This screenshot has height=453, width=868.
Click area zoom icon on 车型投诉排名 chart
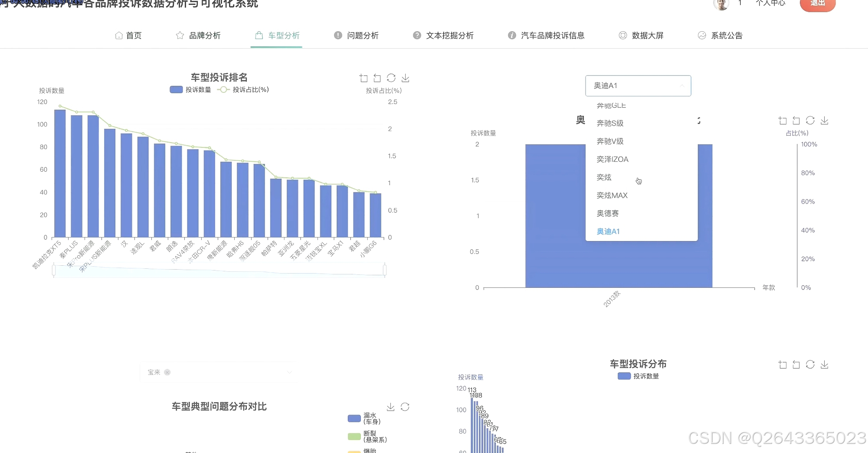(364, 78)
